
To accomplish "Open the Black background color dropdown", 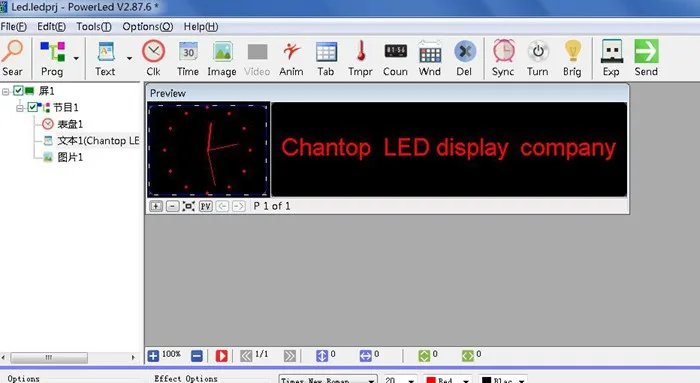I will click(x=521, y=380).
